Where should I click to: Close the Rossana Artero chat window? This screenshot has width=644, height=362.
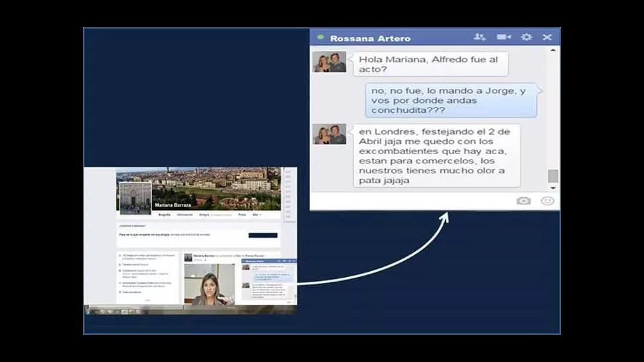pyautogui.click(x=547, y=37)
